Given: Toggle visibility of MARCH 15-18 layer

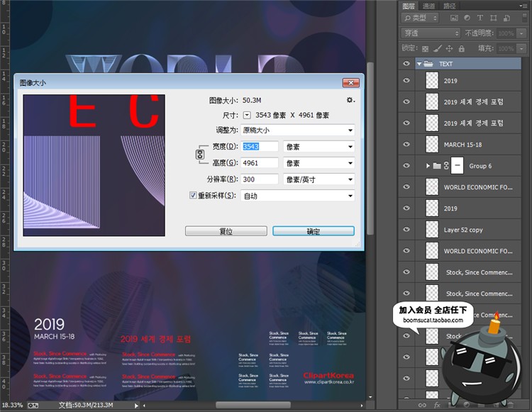Looking at the screenshot, I should (x=406, y=145).
